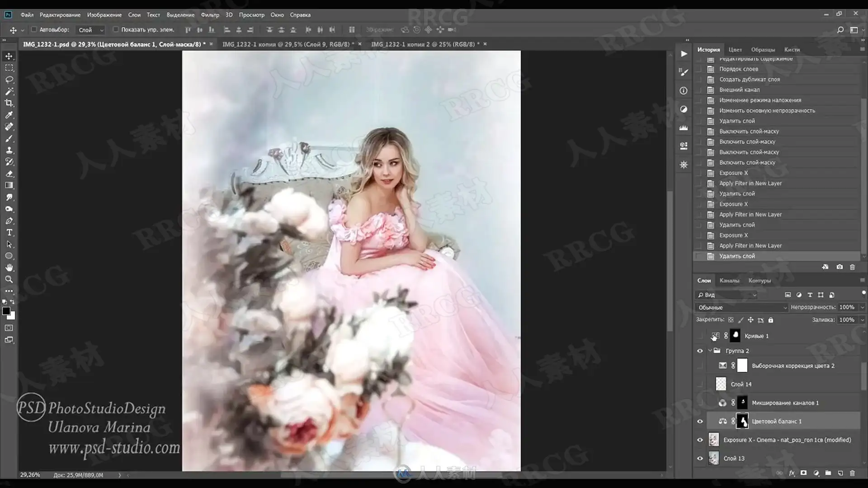Click the delete layer trash icon

point(852,473)
